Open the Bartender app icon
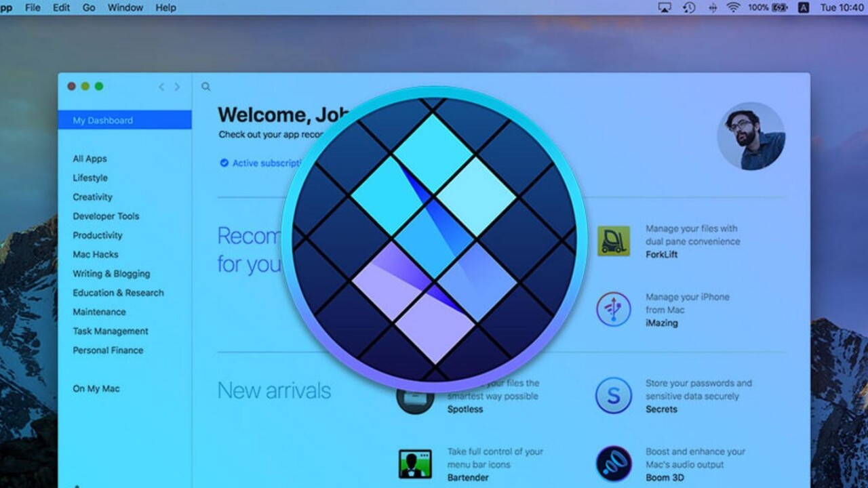 pyautogui.click(x=415, y=464)
